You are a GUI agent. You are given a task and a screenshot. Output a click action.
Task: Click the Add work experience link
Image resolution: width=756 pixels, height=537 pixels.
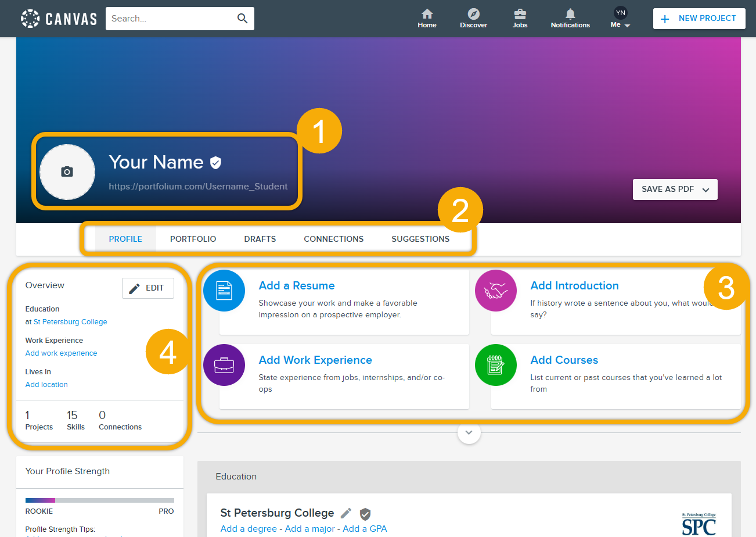(x=61, y=353)
